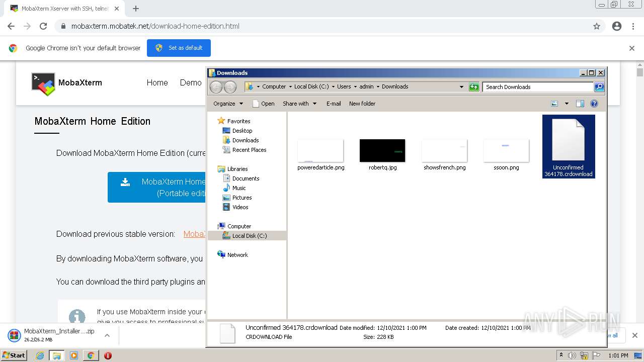644x362 pixels.
Task: Expand the view options dropdown arrow
Action: 567,104
